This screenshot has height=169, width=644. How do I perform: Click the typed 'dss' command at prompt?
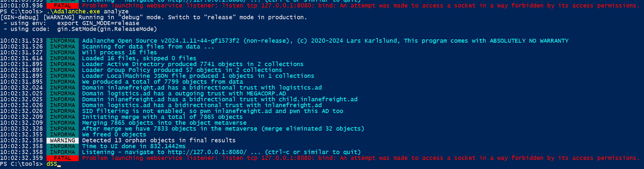pos(52,164)
